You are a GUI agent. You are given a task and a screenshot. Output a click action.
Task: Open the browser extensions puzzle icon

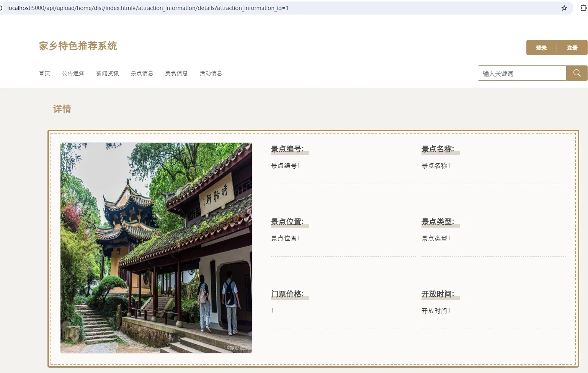[583, 8]
